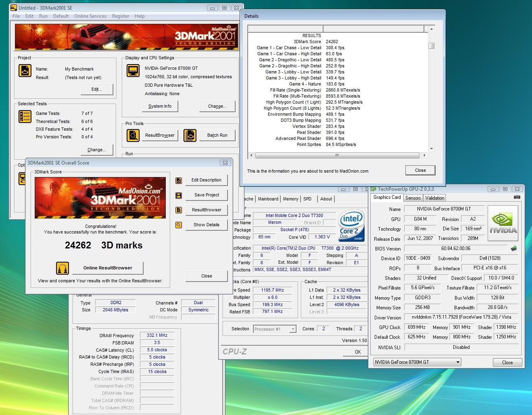This screenshot has width=532, height=415.
Task: Click the GPU-Z title bar app icon
Action: [x=373, y=189]
